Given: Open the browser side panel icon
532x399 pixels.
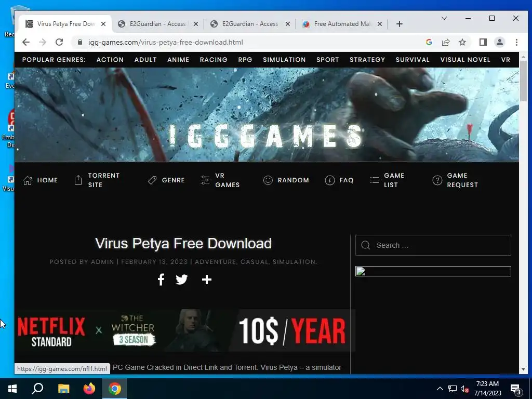Looking at the screenshot, I should click(x=483, y=42).
